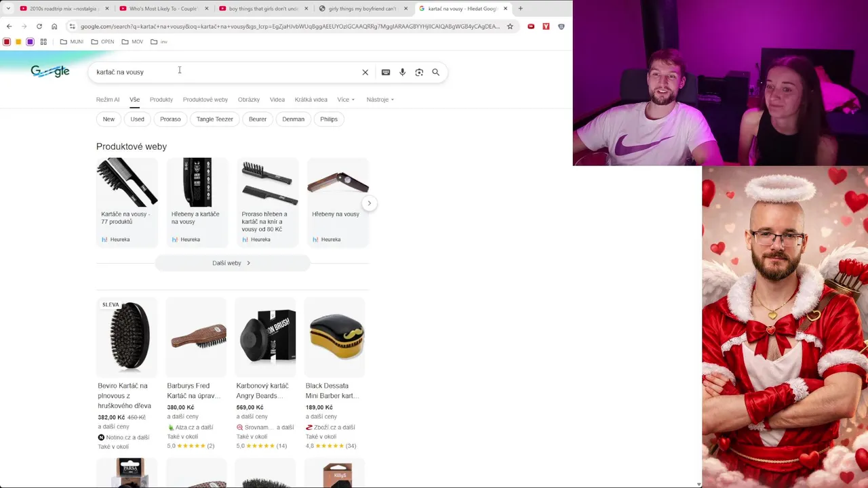Image resolution: width=868 pixels, height=488 pixels.
Task: Go to the browser home page
Action: [x=54, y=26]
